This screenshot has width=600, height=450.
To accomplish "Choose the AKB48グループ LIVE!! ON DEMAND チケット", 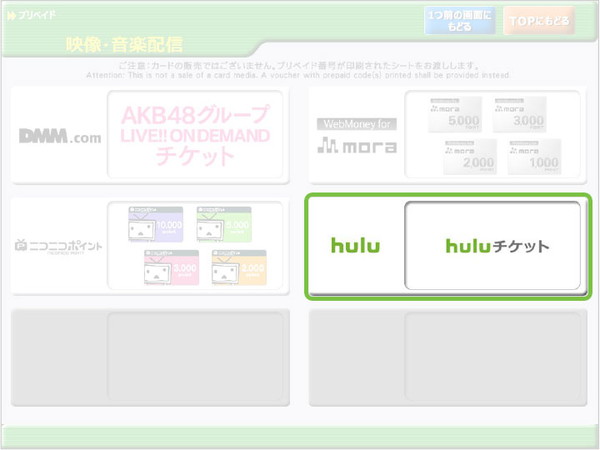I will (195, 134).
